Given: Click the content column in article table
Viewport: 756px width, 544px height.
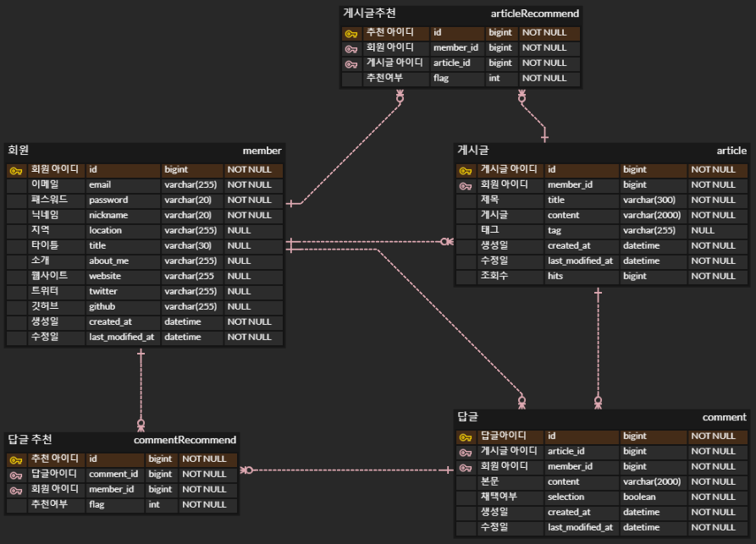Looking at the screenshot, I should pos(563,215).
